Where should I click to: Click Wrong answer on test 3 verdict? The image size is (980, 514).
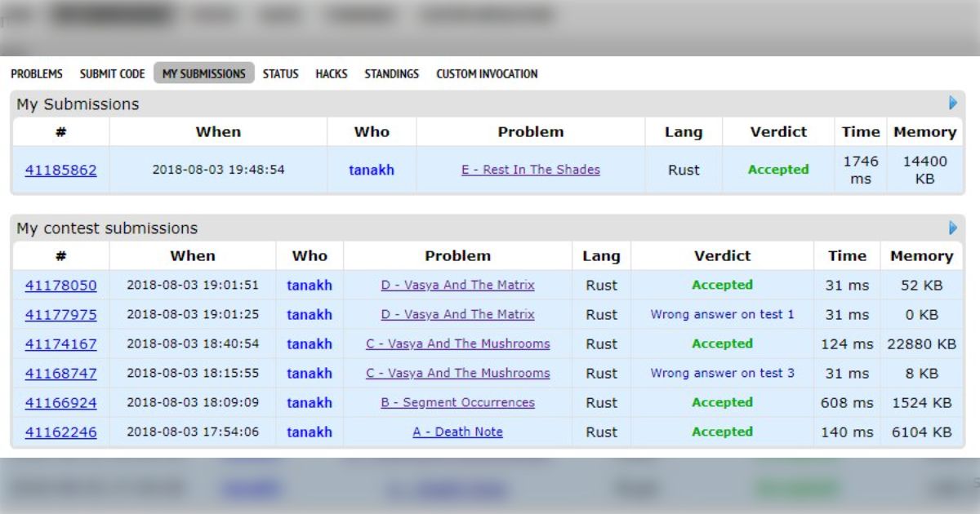[722, 373]
